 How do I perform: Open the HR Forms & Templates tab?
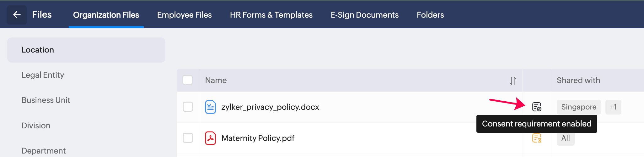pos(271,15)
